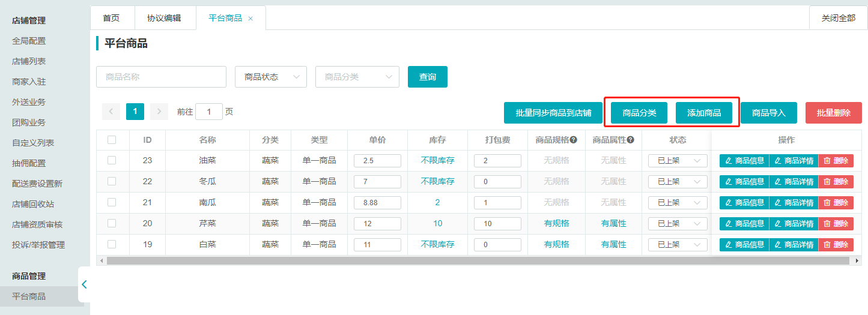Click 批量同步商品到店铺 button
Viewport: 868px width, 315px height.
coord(553,113)
